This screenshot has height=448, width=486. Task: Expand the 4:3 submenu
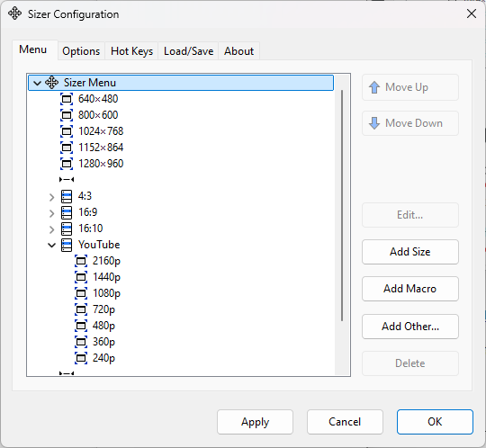click(52, 197)
